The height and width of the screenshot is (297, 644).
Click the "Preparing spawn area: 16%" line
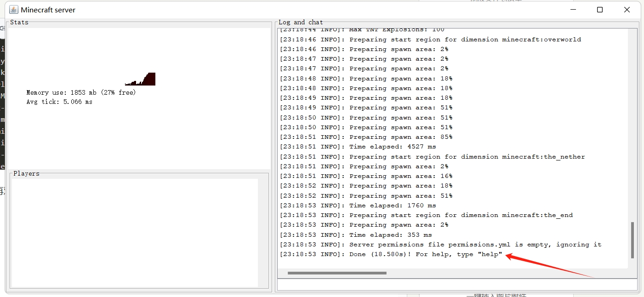[366, 176]
